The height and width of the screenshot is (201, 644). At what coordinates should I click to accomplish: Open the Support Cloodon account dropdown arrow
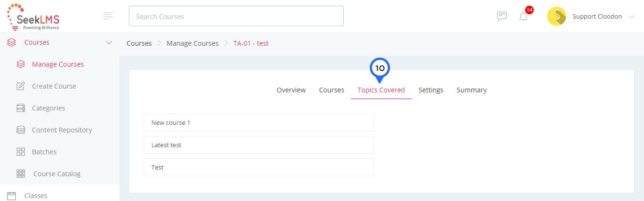[x=632, y=17]
